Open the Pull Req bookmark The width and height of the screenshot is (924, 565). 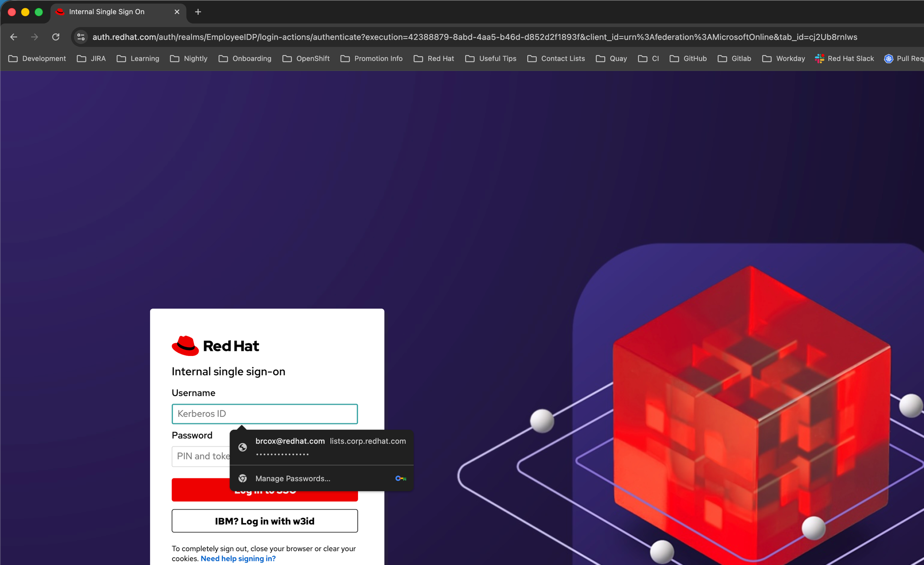(x=904, y=59)
